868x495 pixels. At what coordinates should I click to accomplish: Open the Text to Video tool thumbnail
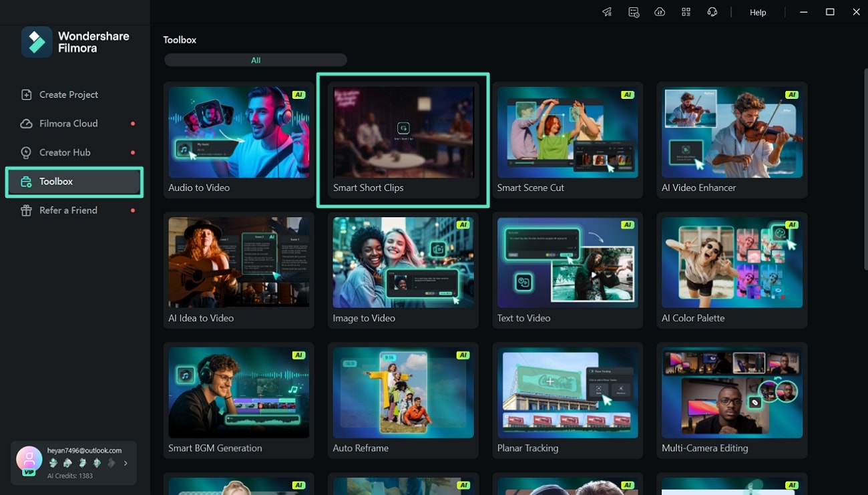coord(567,263)
